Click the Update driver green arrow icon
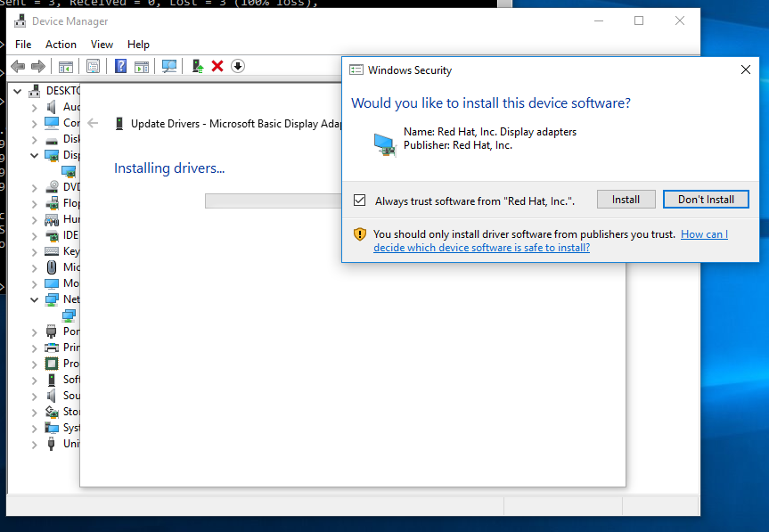769x532 pixels. pos(198,66)
